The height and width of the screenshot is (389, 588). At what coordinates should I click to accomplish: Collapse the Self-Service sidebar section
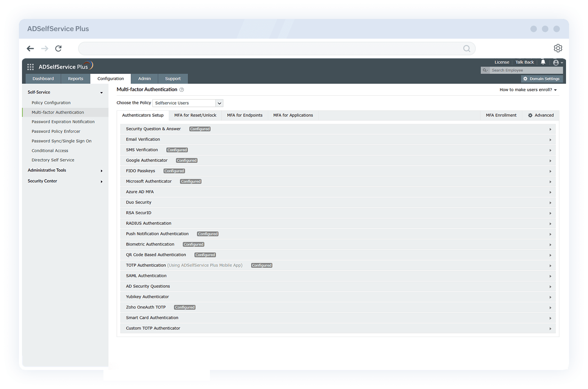[101, 92]
